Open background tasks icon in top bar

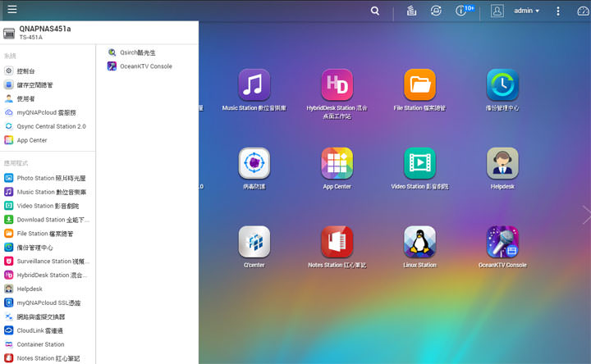pos(410,11)
